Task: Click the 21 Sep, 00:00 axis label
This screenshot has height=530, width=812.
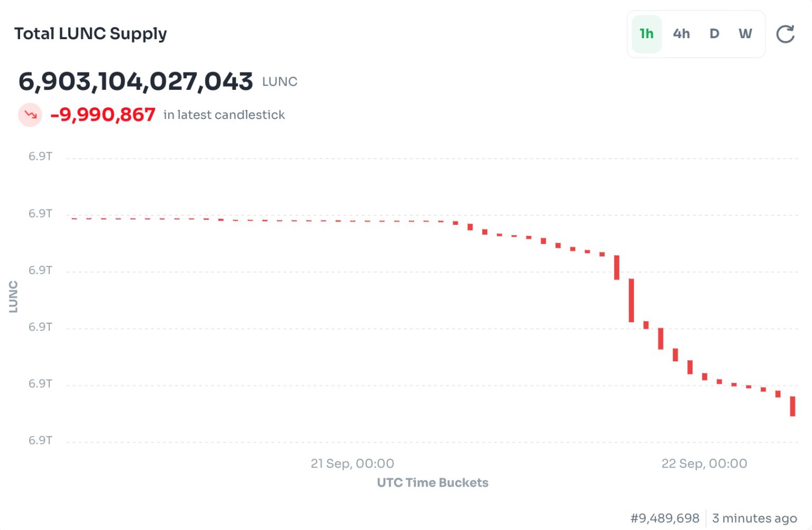Action: [x=352, y=463]
